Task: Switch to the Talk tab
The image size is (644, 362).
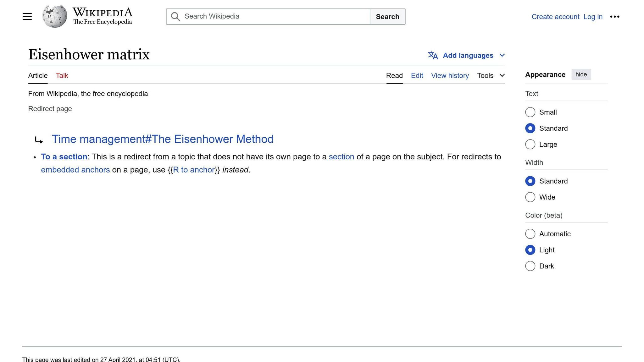Action: point(62,76)
